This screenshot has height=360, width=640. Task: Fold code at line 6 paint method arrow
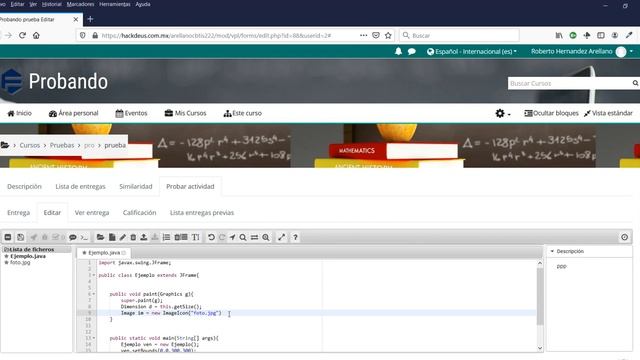[x=94, y=294]
